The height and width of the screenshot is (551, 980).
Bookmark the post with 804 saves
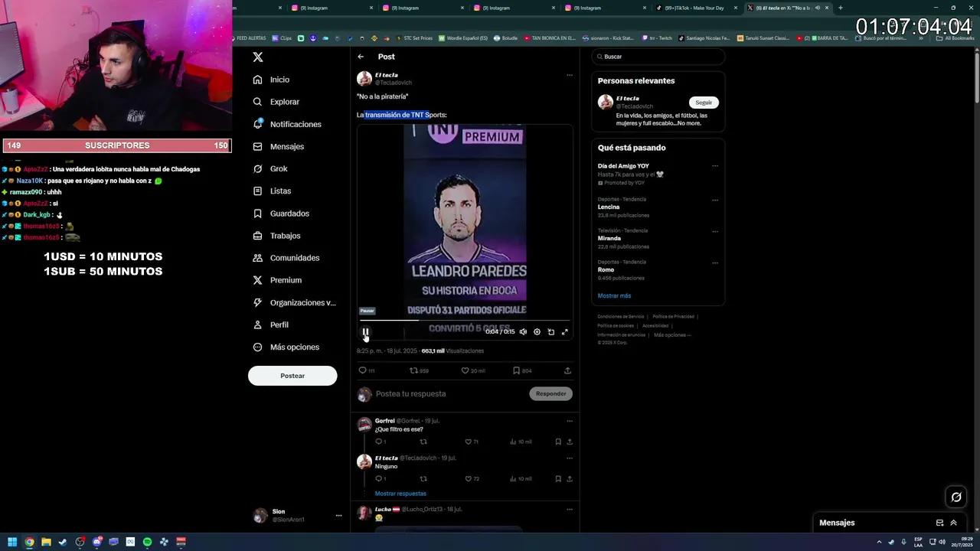coord(522,370)
